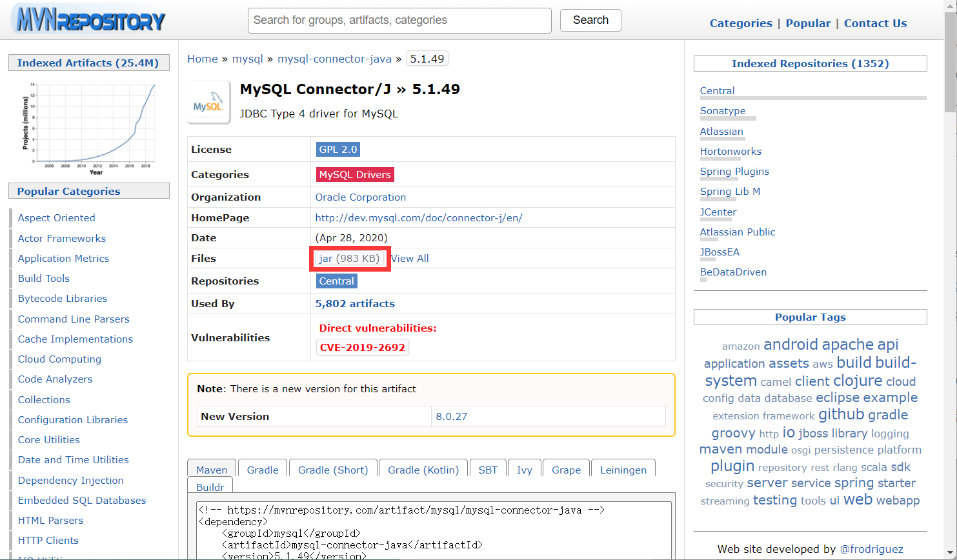The width and height of the screenshot is (957, 560).
Task: Open the Cloud Computing category
Action: (59, 359)
